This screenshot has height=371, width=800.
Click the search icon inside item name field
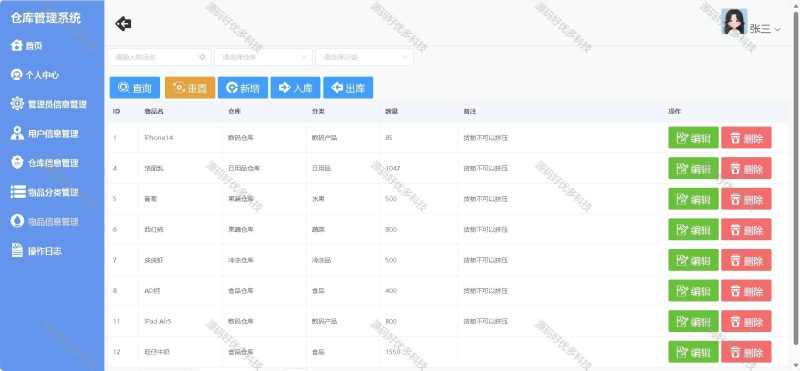[202, 57]
